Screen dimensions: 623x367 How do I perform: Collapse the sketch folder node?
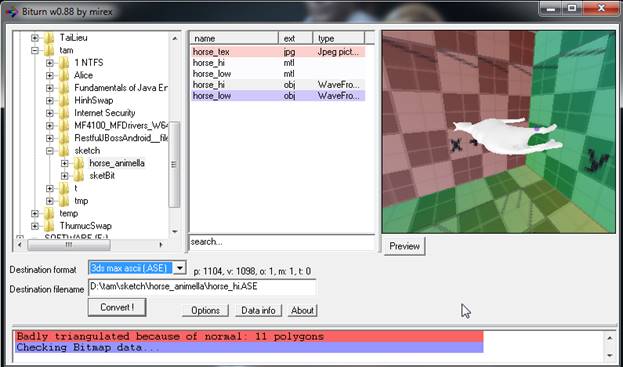coord(50,151)
